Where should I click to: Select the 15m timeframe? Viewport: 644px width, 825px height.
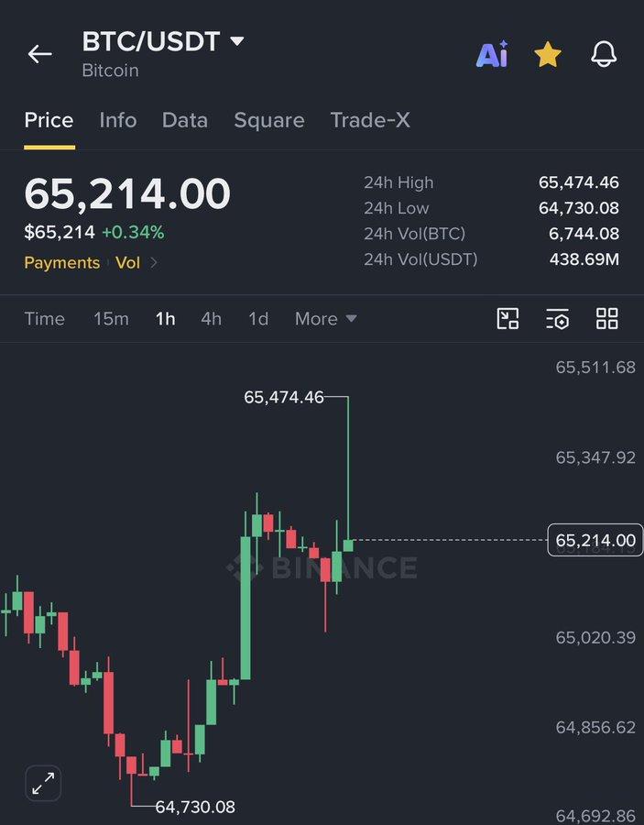111,318
